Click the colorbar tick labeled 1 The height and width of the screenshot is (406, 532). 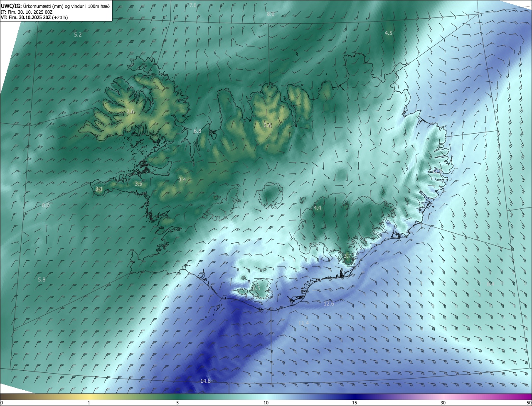pyautogui.click(x=89, y=403)
